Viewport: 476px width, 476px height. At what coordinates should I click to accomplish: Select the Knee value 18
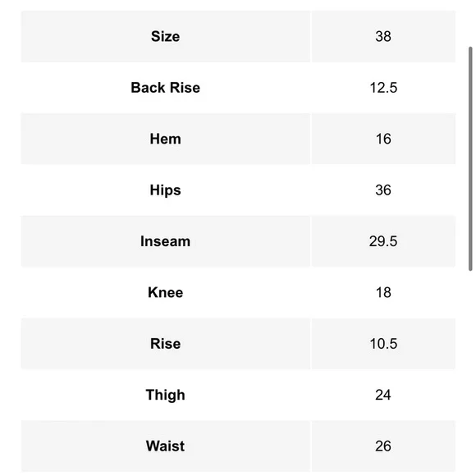[383, 293]
